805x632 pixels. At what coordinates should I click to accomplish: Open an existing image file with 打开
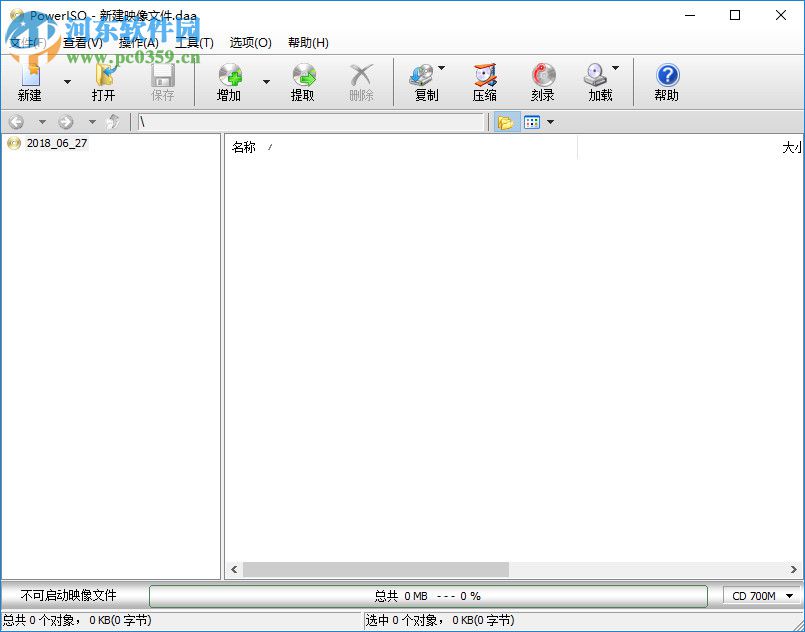104,80
